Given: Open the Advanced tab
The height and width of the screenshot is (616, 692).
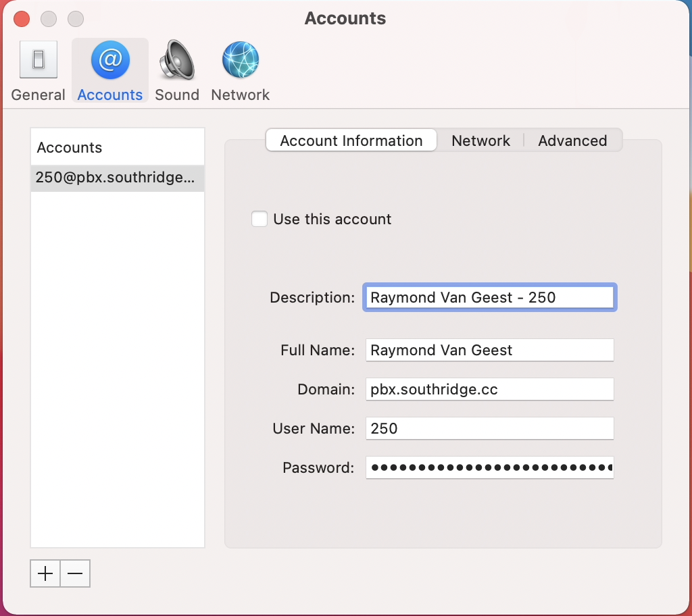Looking at the screenshot, I should [x=572, y=140].
